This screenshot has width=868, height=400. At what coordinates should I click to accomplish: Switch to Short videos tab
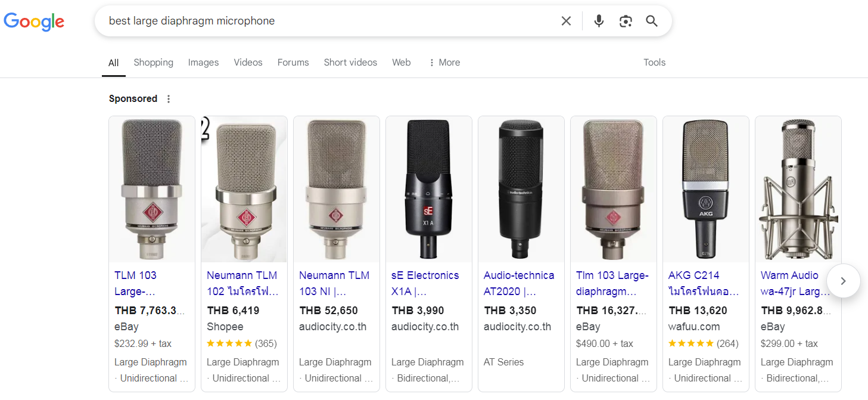click(x=350, y=63)
